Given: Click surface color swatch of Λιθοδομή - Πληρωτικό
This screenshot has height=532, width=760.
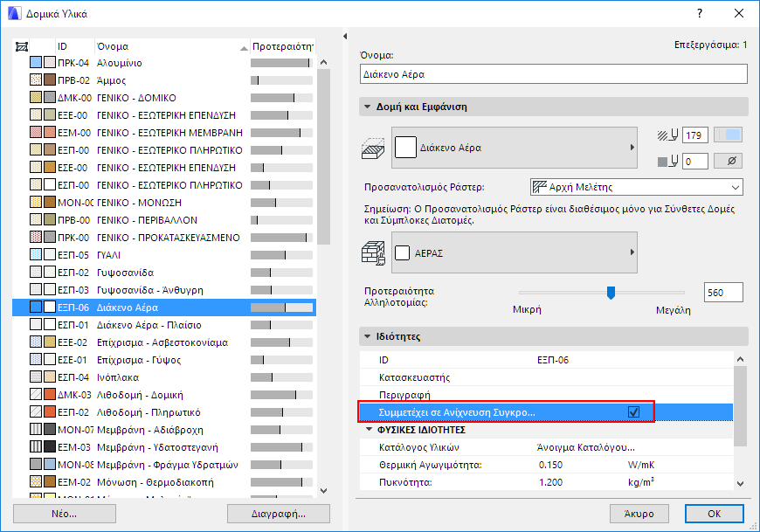Looking at the screenshot, I should pyautogui.click(x=50, y=411).
